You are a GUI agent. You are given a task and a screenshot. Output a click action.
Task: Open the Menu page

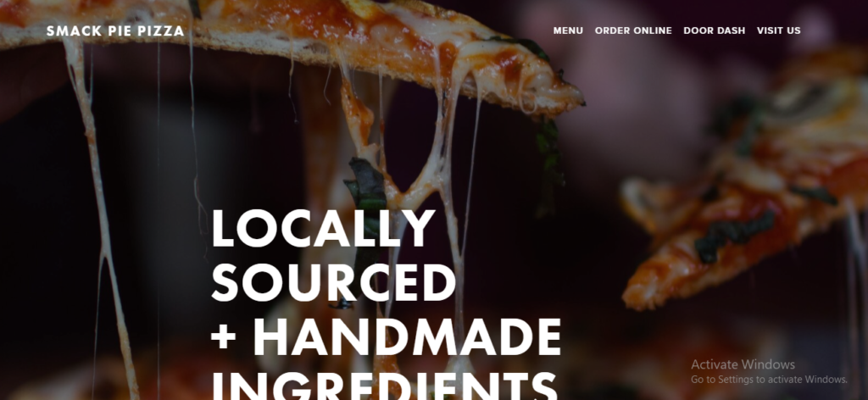[568, 31]
